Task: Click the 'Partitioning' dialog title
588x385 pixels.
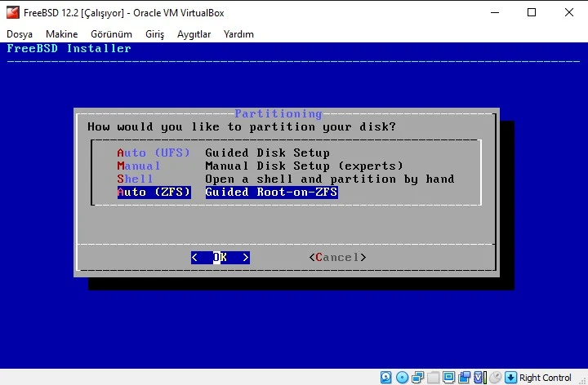Action: click(278, 113)
